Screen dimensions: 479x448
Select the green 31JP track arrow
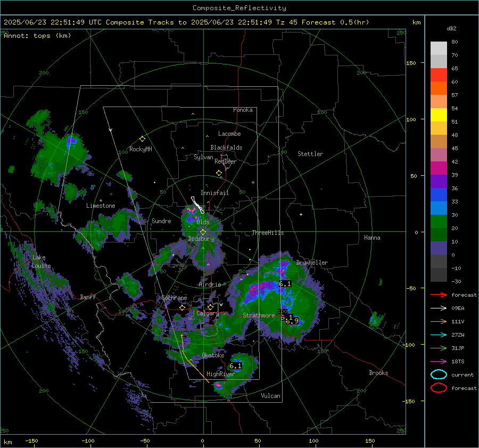pyautogui.click(x=439, y=348)
